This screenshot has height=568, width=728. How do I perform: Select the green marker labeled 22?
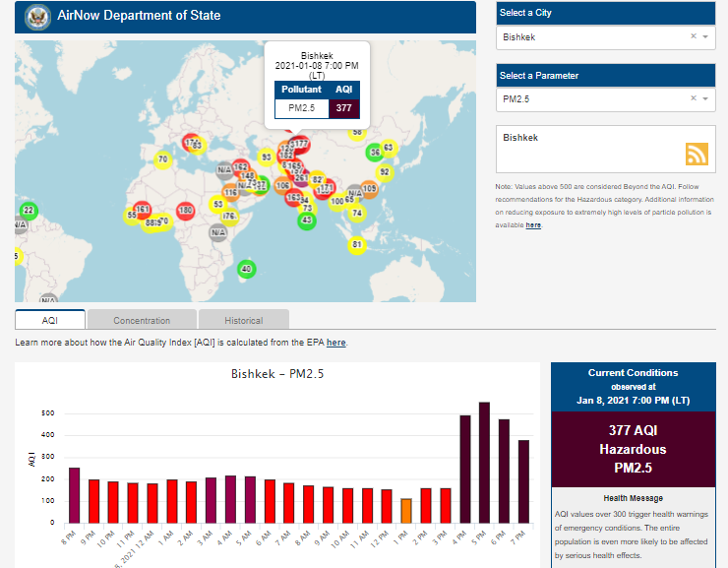29,210
